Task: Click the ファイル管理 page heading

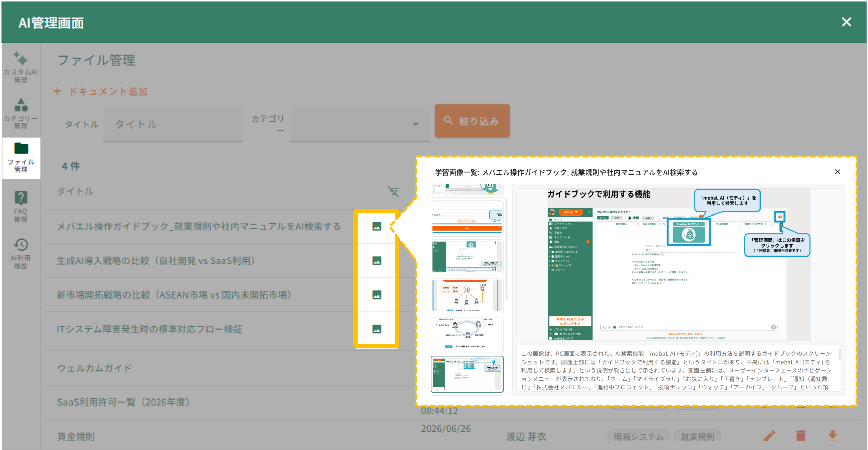Action: [96, 60]
